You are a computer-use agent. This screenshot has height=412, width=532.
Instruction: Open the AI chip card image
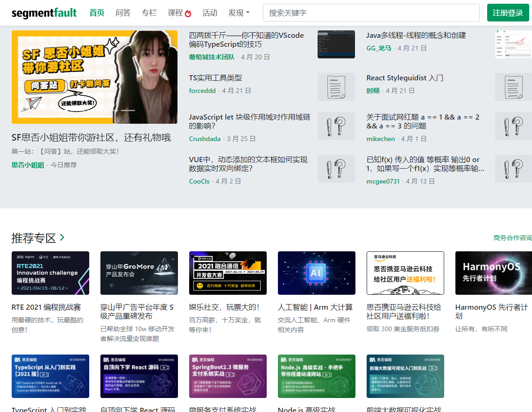[317, 273]
